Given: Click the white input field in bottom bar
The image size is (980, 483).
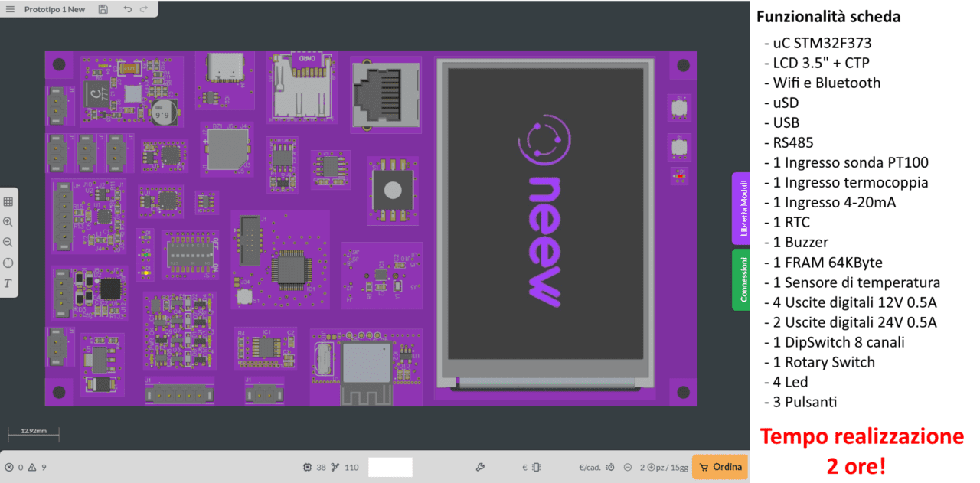Looking at the screenshot, I should [390, 467].
